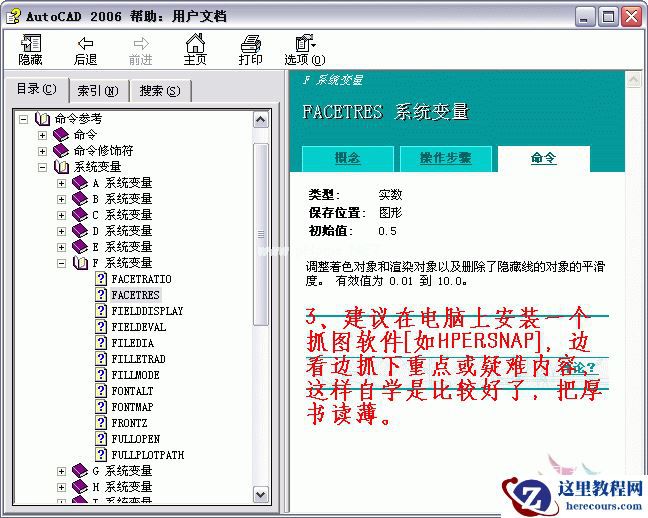648x518 pixels.
Task: Select the 命令 tab in the topic
Action: [543, 158]
